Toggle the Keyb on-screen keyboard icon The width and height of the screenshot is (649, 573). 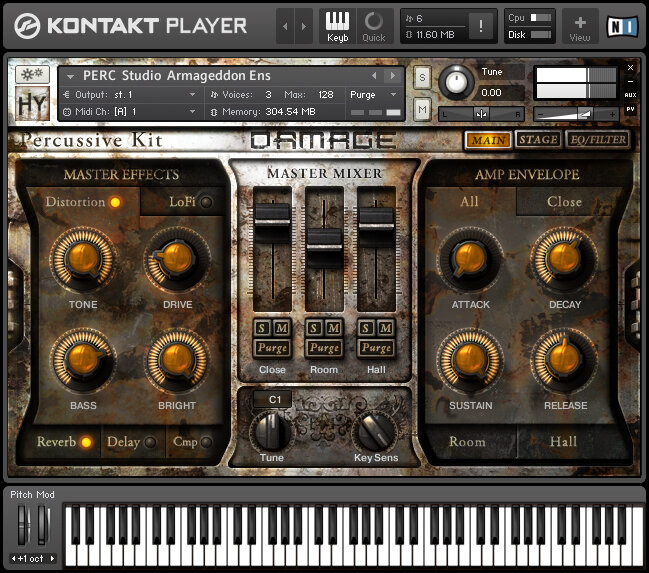(337, 26)
